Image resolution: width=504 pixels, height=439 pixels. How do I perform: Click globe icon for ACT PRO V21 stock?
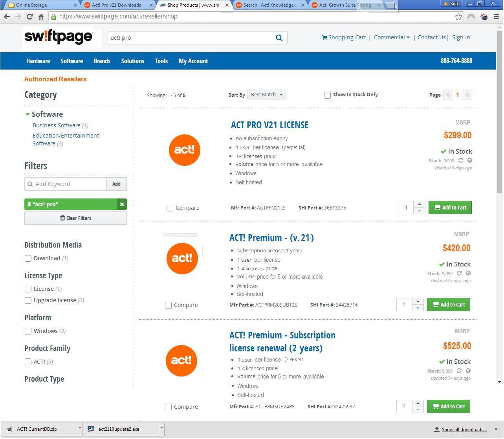[470, 160]
